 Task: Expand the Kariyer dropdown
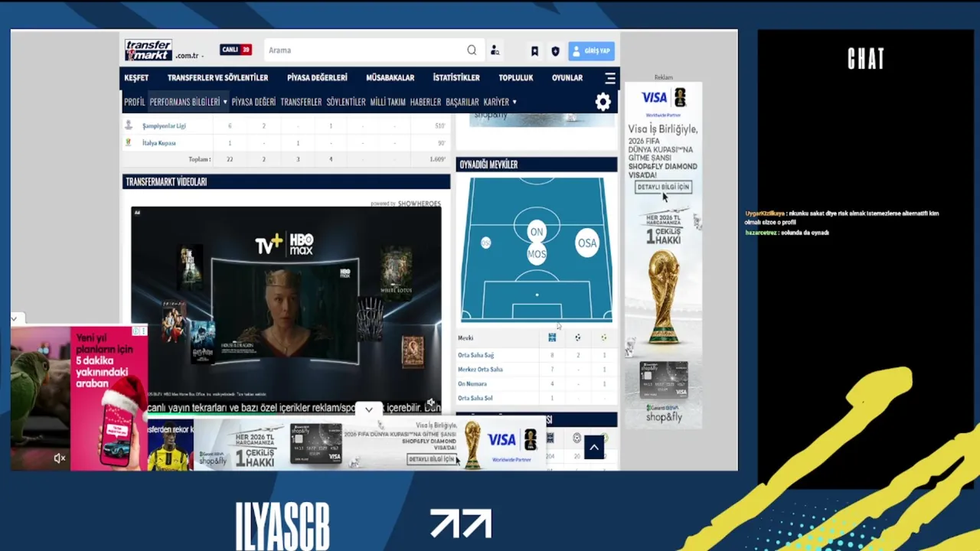pos(500,102)
